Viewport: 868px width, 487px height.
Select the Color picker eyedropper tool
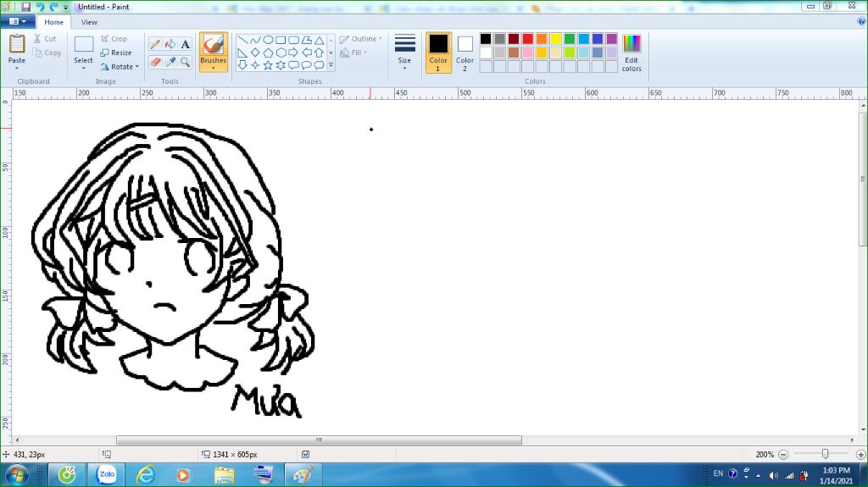(170, 62)
